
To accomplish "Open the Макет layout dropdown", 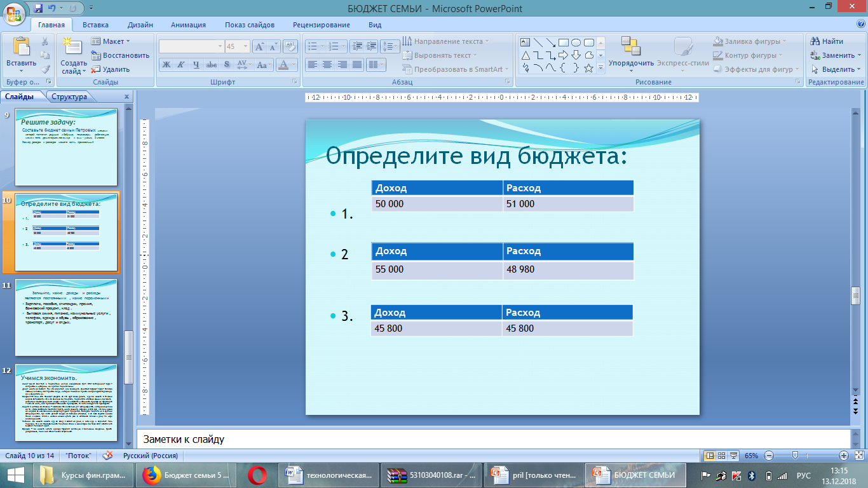I will [x=112, y=41].
